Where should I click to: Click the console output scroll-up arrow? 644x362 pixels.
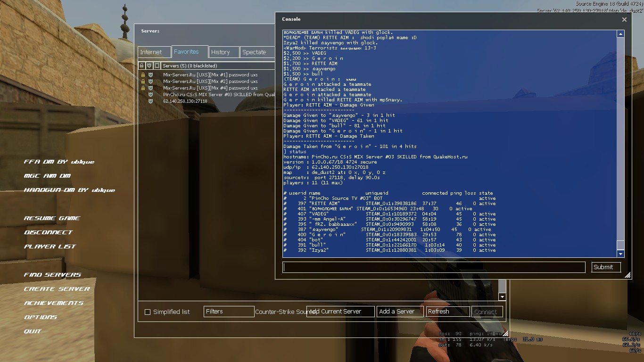[x=620, y=34]
